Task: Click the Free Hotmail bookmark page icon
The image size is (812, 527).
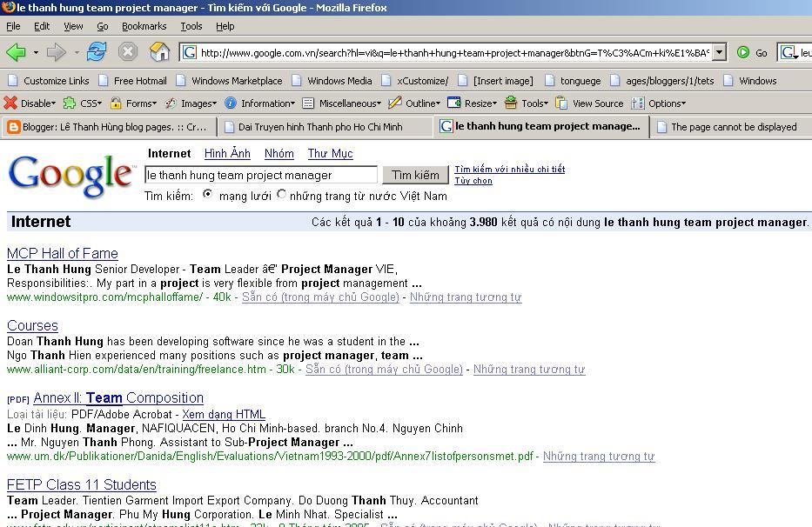Action: point(104,81)
